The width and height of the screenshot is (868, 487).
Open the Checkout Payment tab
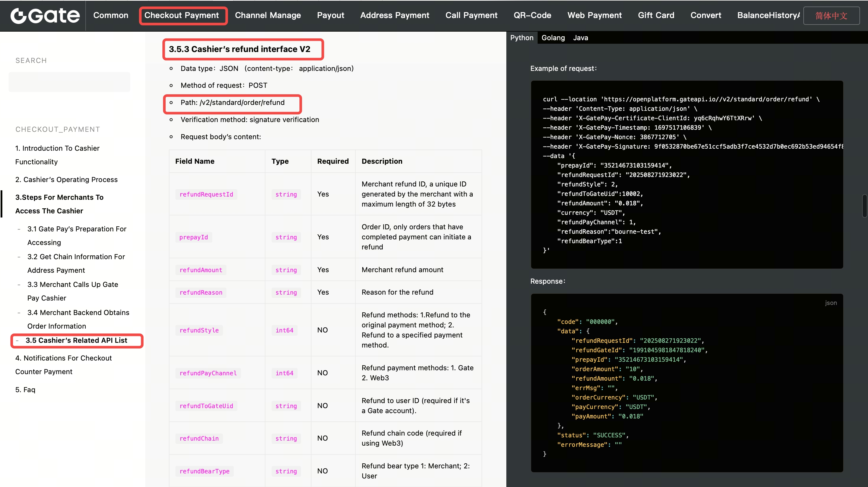tap(182, 15)
